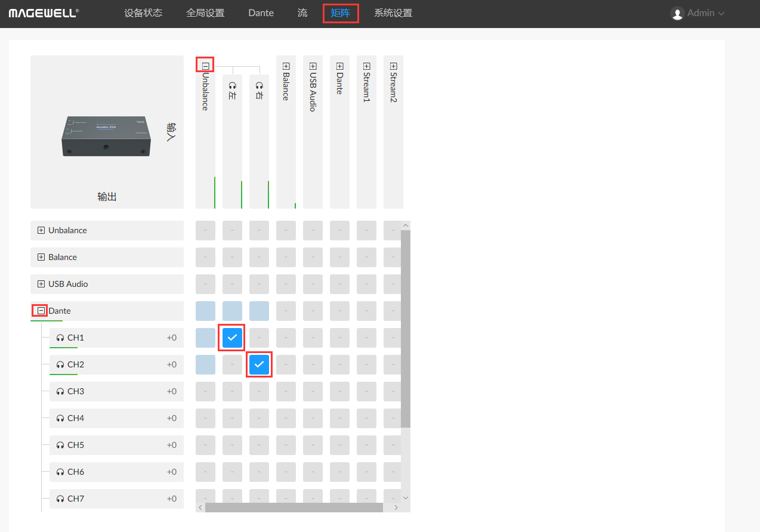Click the matrix vertical scrollbar thumb
The image size is (760, 532).
[x=406, y=329]
